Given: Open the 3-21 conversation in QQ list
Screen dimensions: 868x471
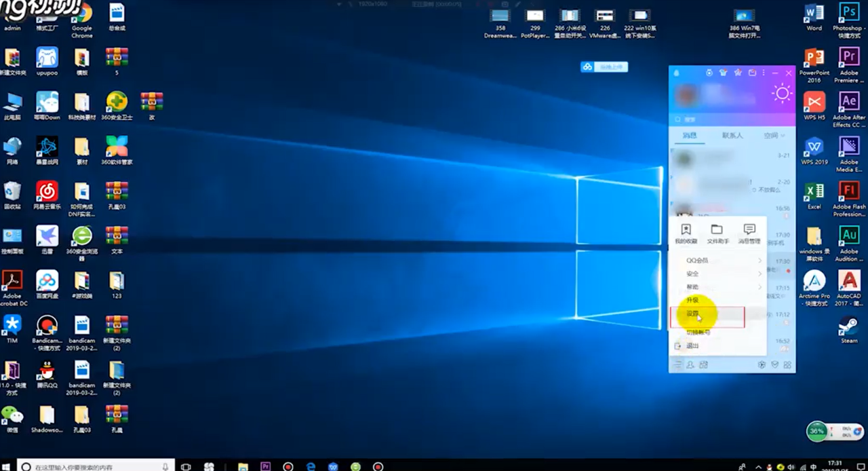Looking at the screenshot, I should [732, 159].
